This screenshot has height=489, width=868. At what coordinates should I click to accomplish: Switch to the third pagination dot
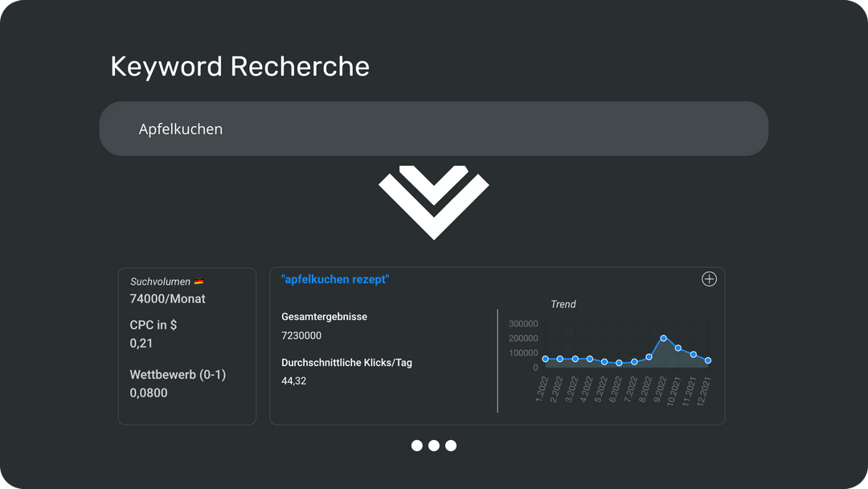click(x=451, y=446)
